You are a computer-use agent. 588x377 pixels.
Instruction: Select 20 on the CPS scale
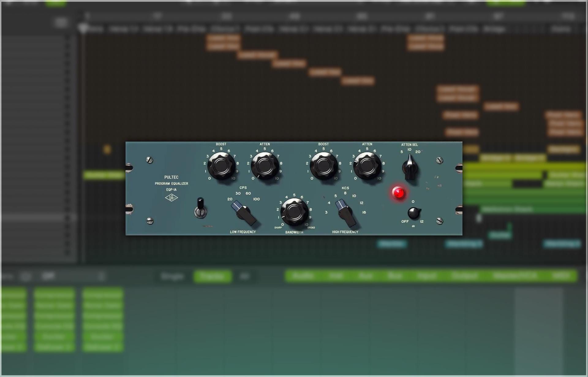[x=230, y=199]
